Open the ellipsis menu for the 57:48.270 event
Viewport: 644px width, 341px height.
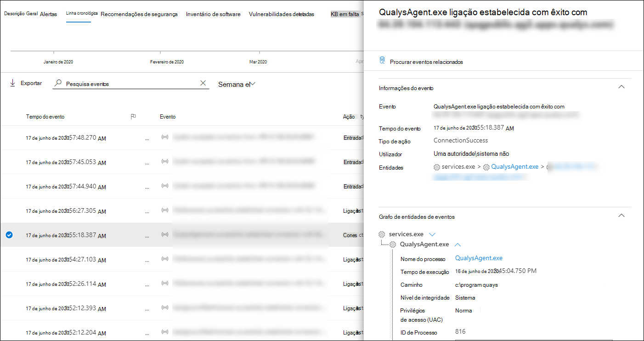[x=147, y=138]
